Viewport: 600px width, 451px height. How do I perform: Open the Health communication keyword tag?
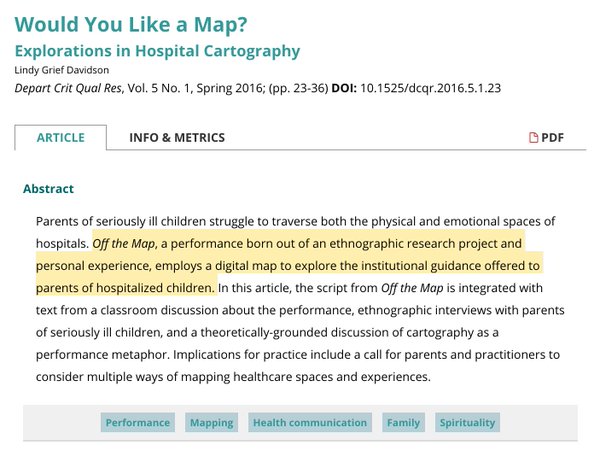click(x=310, y=422)
